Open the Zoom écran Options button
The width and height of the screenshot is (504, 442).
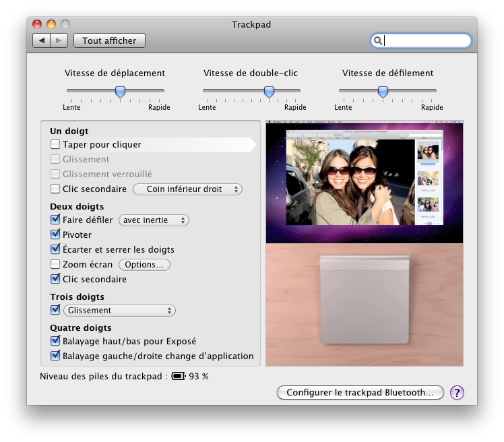[144, 265]
